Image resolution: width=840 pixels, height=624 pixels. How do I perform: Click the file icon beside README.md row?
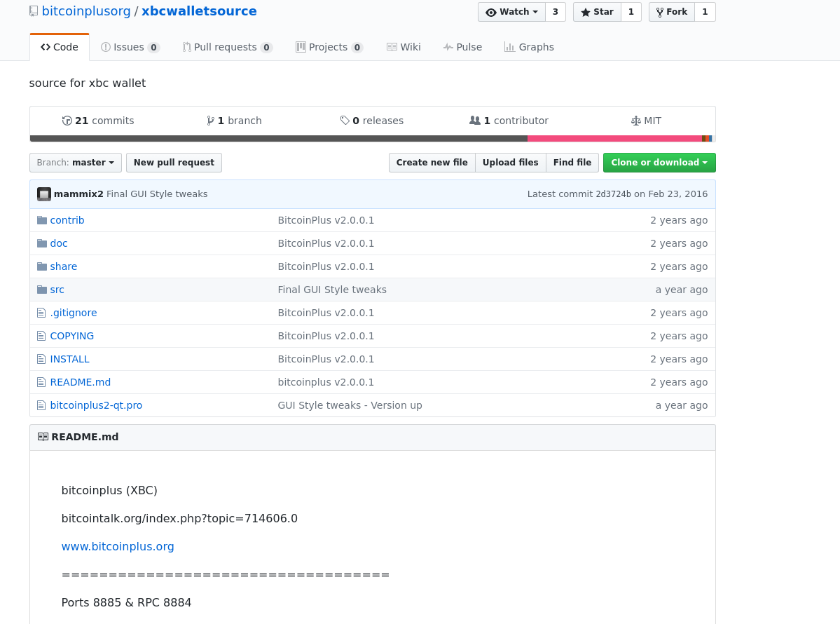[x=41, y=381]
